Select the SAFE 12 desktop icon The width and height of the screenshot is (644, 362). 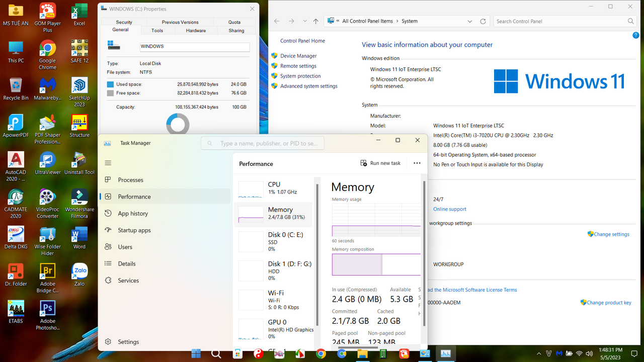tap(79, 52)
